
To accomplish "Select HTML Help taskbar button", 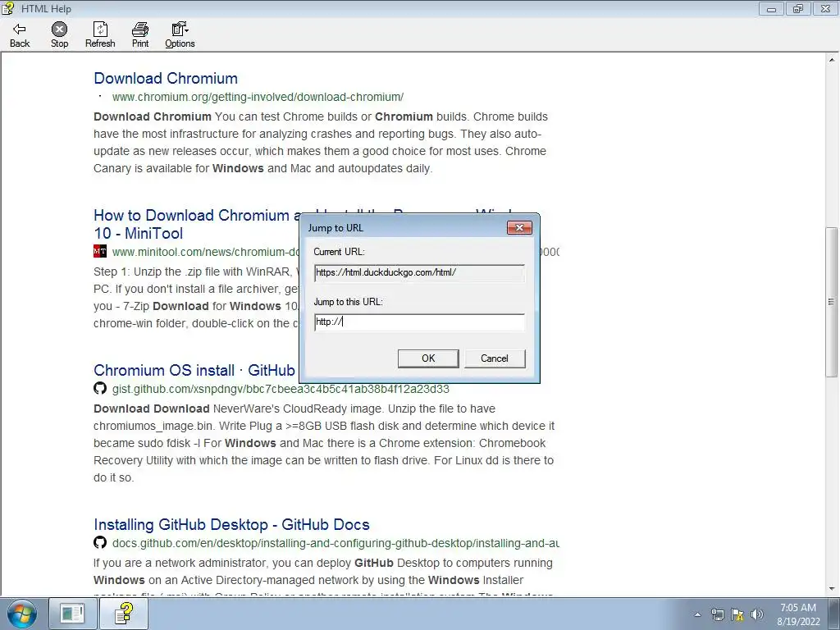I will click(x=124, y=614).
